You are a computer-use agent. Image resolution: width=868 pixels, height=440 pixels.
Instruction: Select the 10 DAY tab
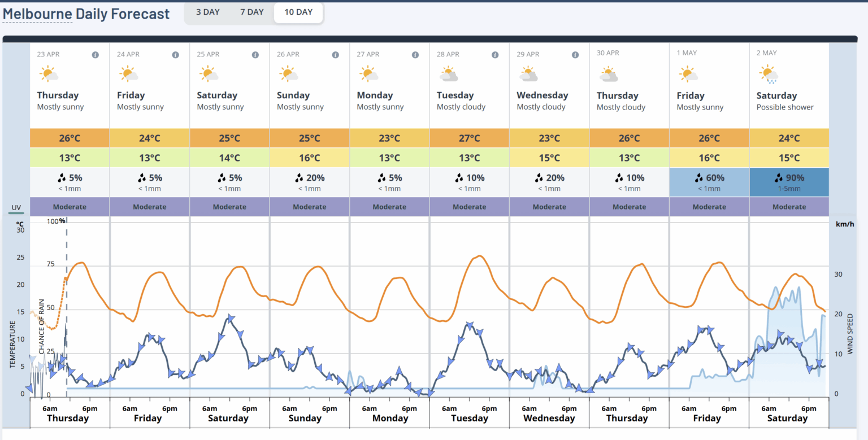click(298, 11)
